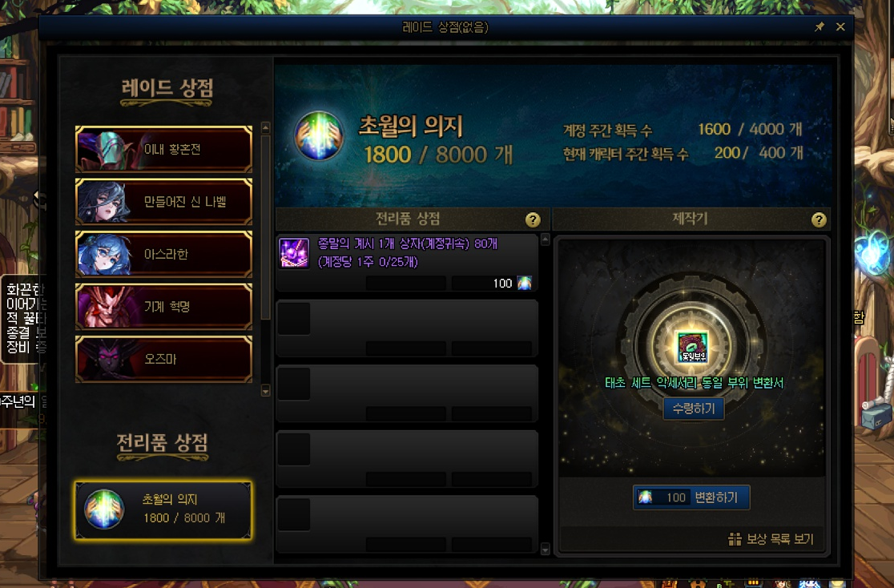
Task: Click the grid icon beside 보상 목록 보기
Action: tap(735, 539)
